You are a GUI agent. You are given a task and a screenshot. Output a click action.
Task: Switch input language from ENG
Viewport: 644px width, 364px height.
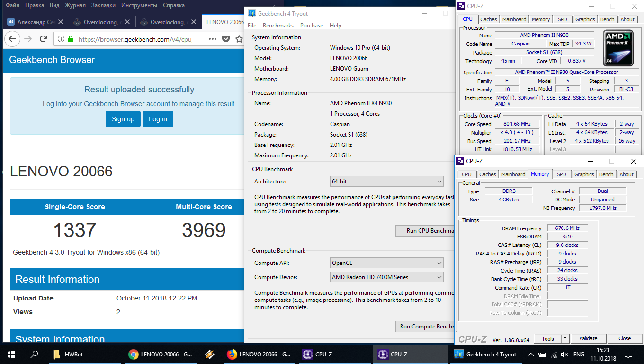[579, 355]
